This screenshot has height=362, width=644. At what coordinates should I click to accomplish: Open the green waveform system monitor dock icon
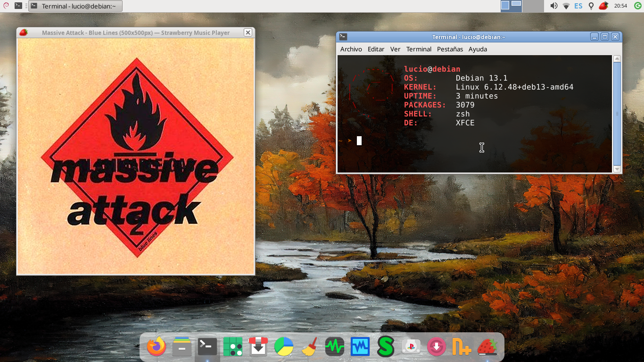pyautogui.click(x=335, y=347)
